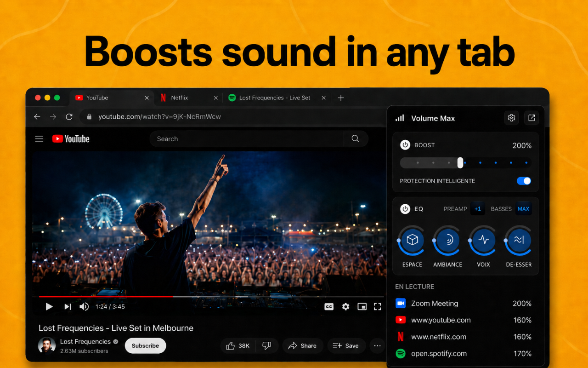This screenshot has height=368, width=588.
Task: Click the Ambiance knob
Action: tap(447, 240)
